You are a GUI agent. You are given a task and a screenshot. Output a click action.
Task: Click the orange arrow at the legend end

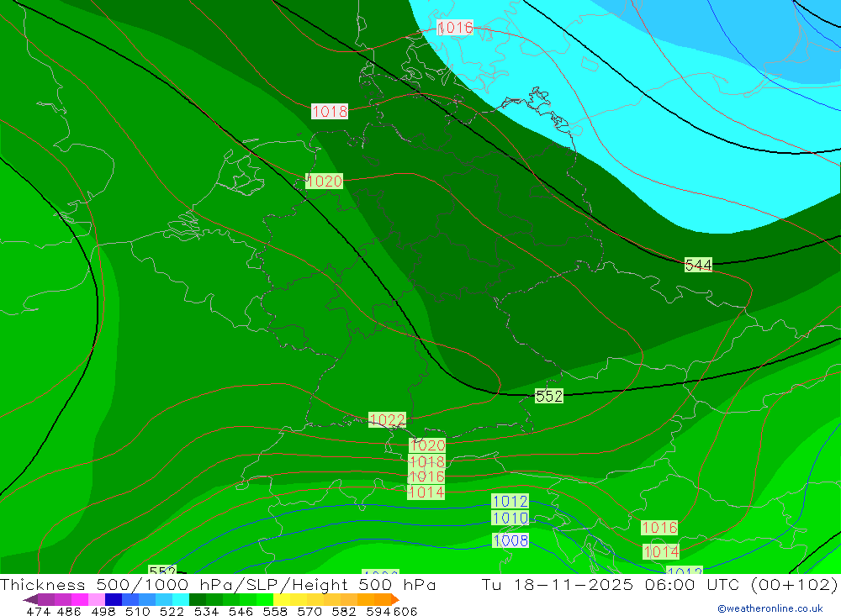click(x=394, y=599)
